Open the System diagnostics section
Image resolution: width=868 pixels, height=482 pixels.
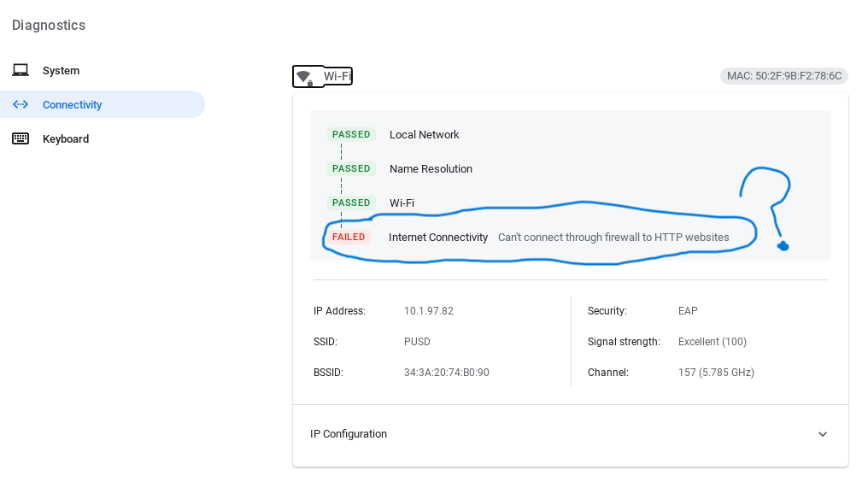click(103, 70)
